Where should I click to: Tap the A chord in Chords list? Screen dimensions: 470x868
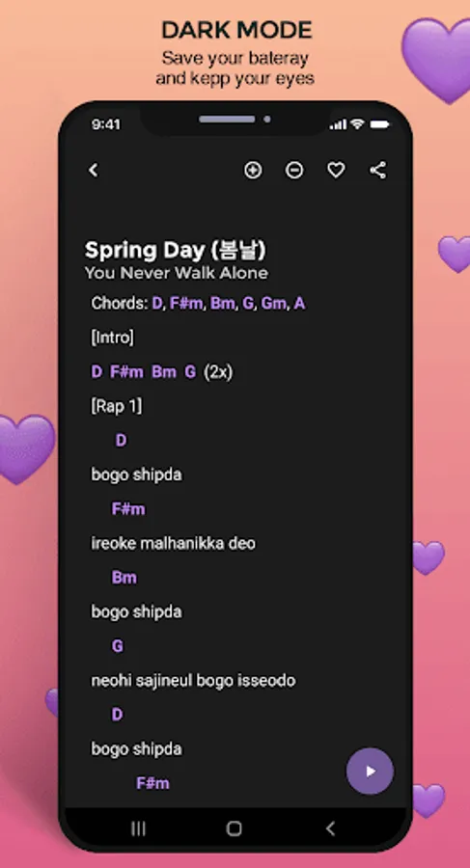point(299,304)
